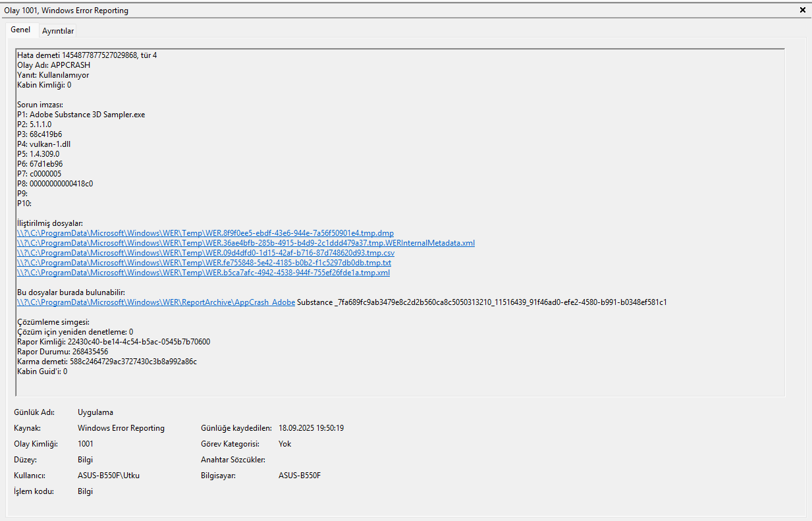This screenshot has width=812, height=521.
Task: Click the Hata demeti 1454877877527029868 line
Action: pos(87,55)
